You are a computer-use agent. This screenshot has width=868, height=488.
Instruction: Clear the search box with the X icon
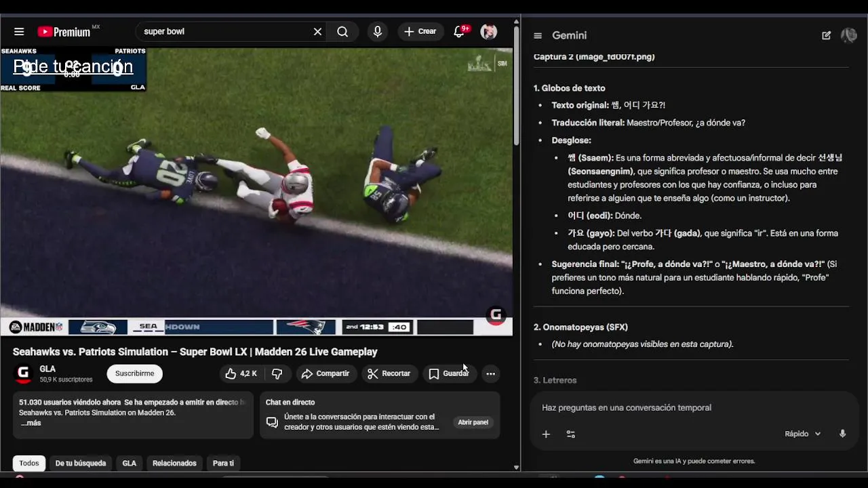(317, 32)
